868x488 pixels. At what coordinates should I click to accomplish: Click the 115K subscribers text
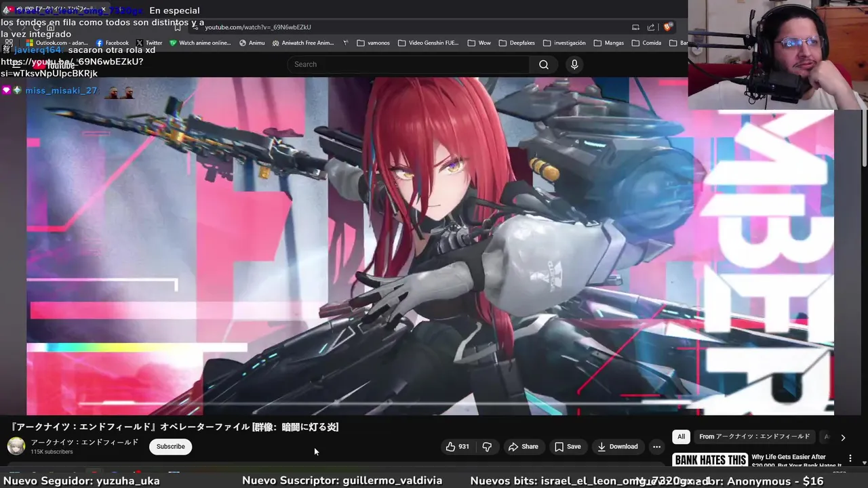52,452
